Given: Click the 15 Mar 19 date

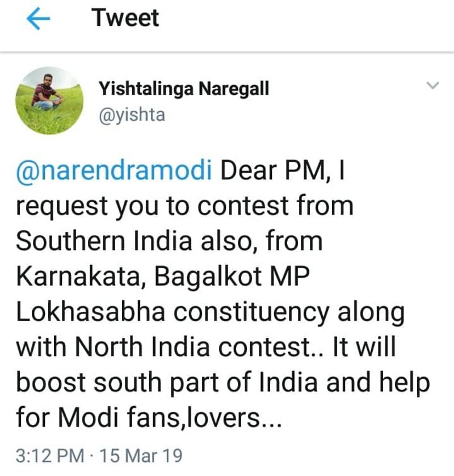Looking at the screenshot, I should (x=141, y=456).
